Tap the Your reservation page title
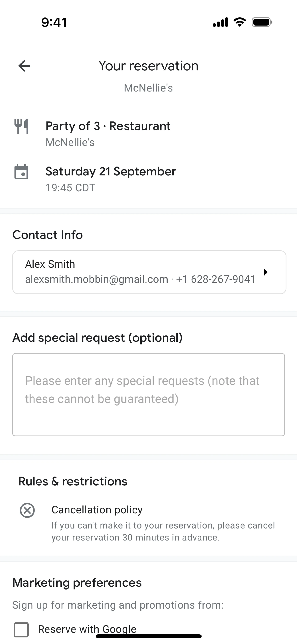The width and height of the screenshot is (297, 644). [x=148, y=66]
